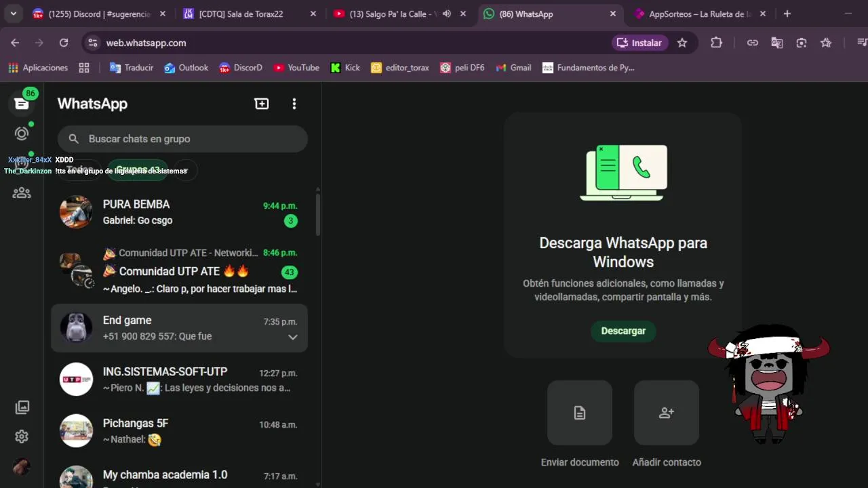Click the Pichangas 5F group avatar
The width and height of the screenshot is (868, 488).
tap(76, 431)
